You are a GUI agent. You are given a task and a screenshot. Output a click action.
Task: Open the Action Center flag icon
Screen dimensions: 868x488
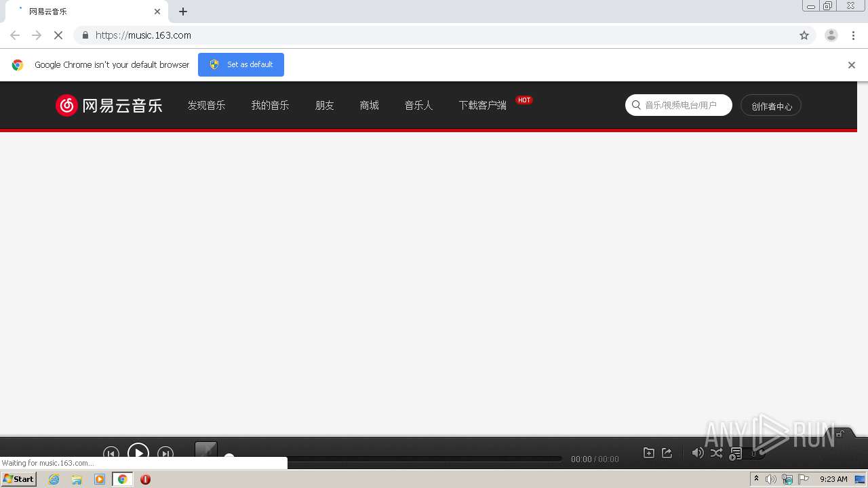click(804, 479)
